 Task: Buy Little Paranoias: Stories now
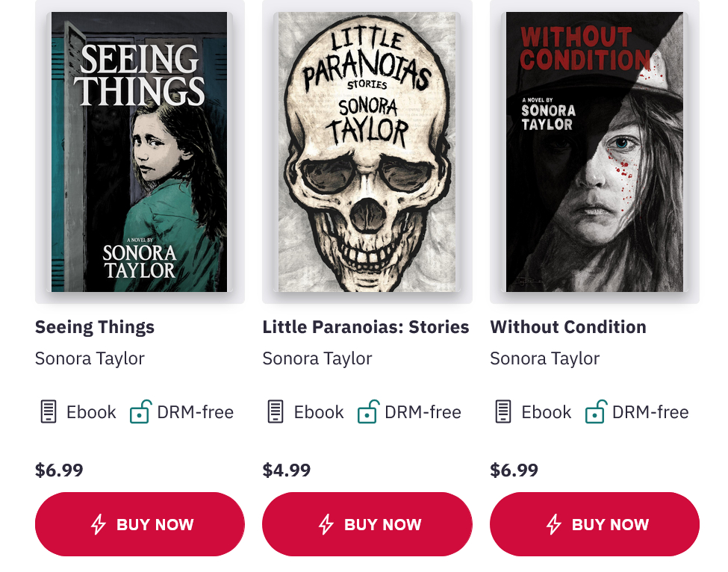click(x=367, y=524)
